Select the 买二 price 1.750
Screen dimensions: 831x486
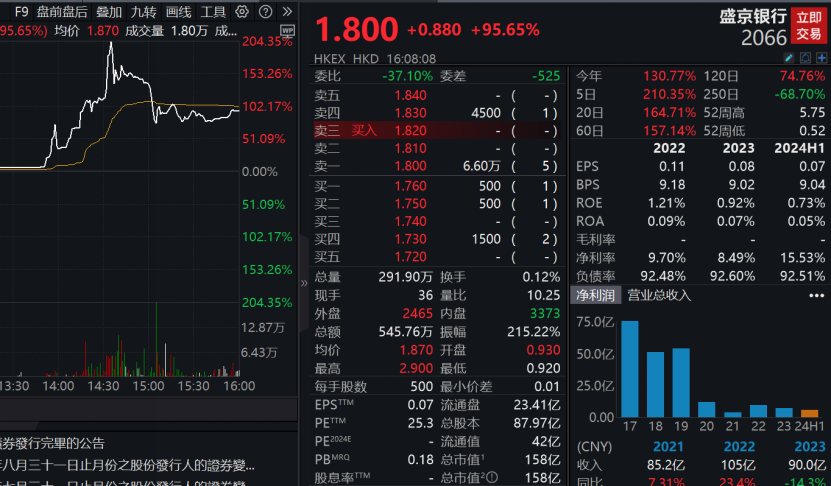point(410,204)
